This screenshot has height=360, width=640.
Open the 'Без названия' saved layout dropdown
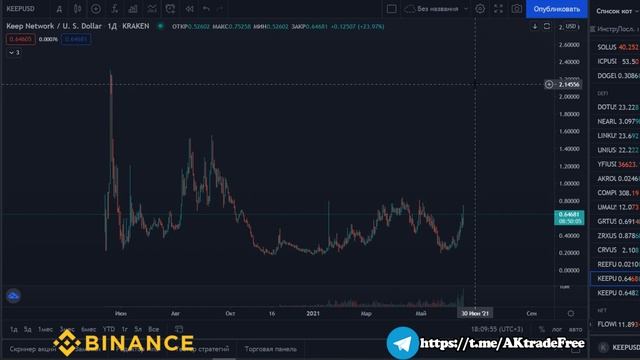[437, 9]
